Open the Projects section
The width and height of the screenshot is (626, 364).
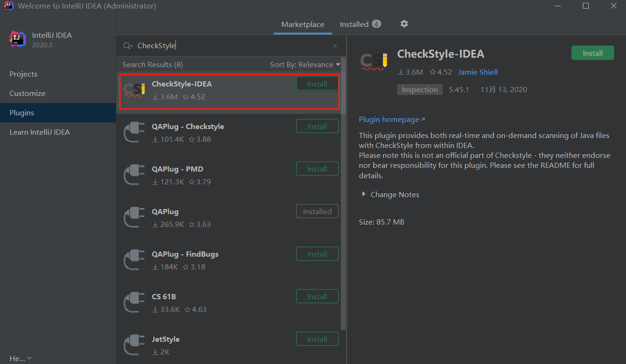click(x=58, y=74)
